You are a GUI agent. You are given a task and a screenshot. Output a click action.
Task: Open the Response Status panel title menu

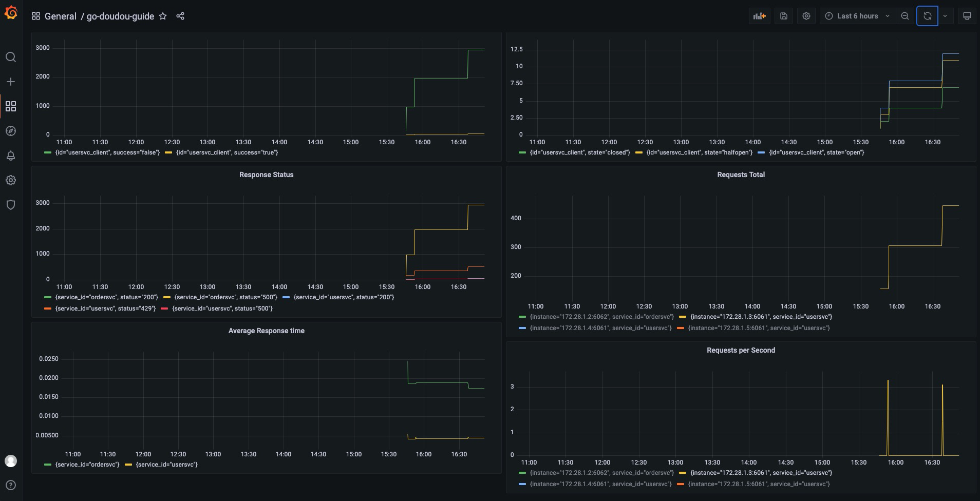pos(266,175)
